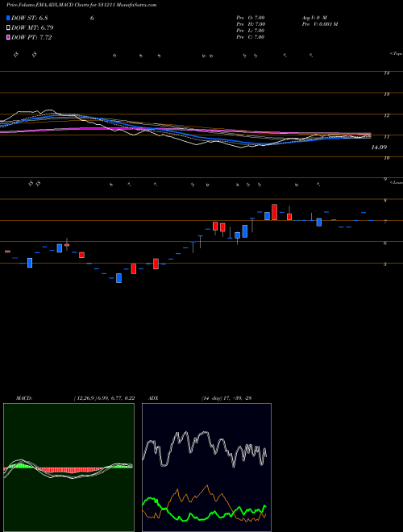Click the price axis label 14
The width and height of the screenshot is (403, 532).
(x=386, y=73)
